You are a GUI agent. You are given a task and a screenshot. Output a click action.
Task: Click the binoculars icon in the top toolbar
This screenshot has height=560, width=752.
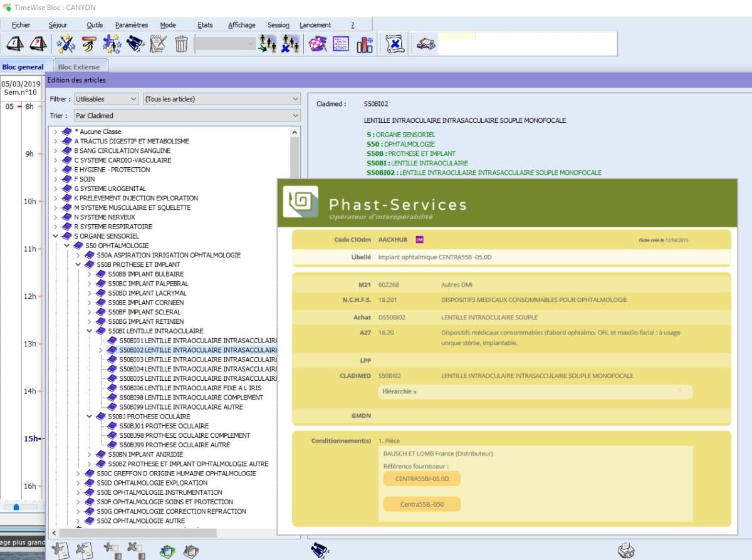pyautogui.click(x=135, y=44)
